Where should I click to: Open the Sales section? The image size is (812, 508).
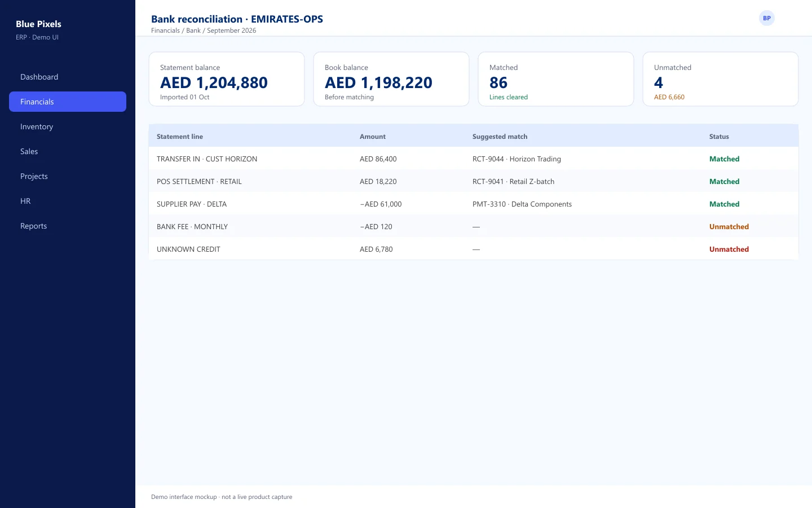tap(68, 151)
